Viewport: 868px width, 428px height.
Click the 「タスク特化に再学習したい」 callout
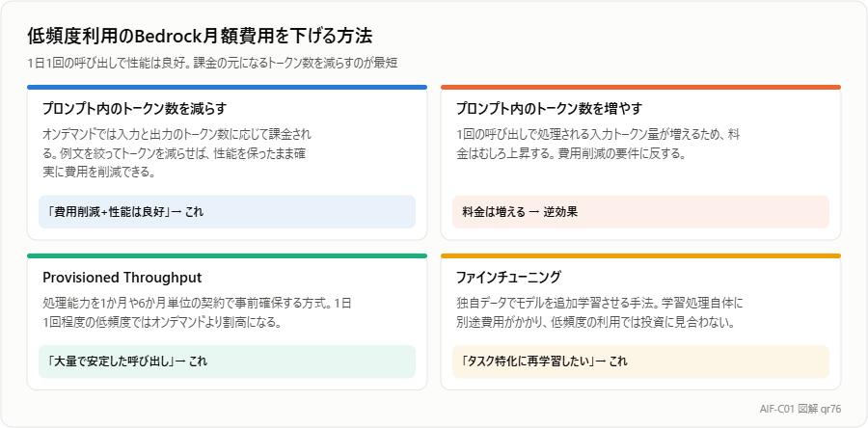coord(640,361)
